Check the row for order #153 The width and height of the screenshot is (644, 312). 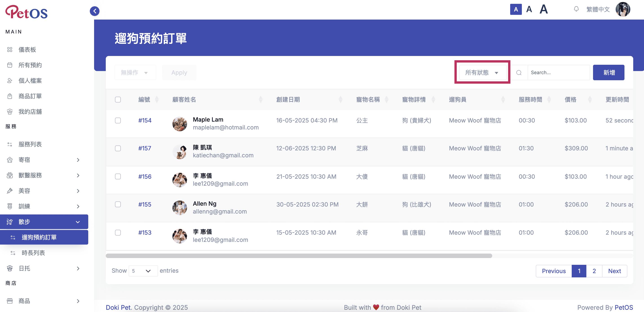point(118,232)
